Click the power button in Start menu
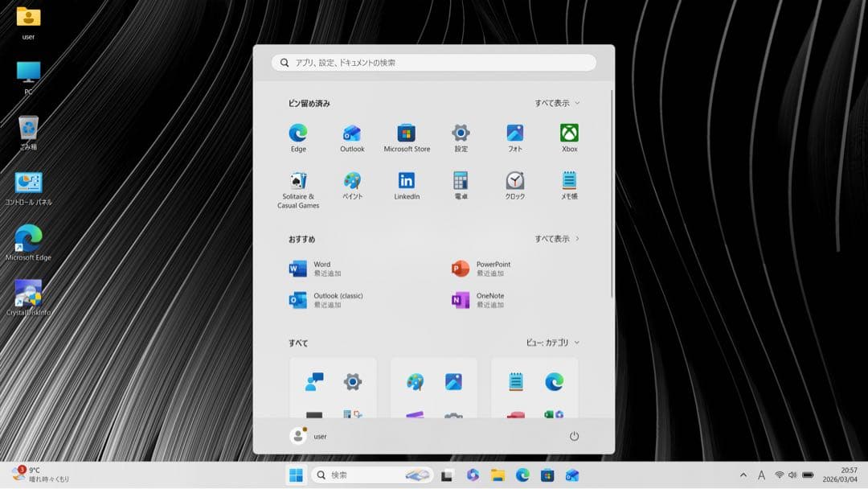868x489 pixels. click(574, 437)
